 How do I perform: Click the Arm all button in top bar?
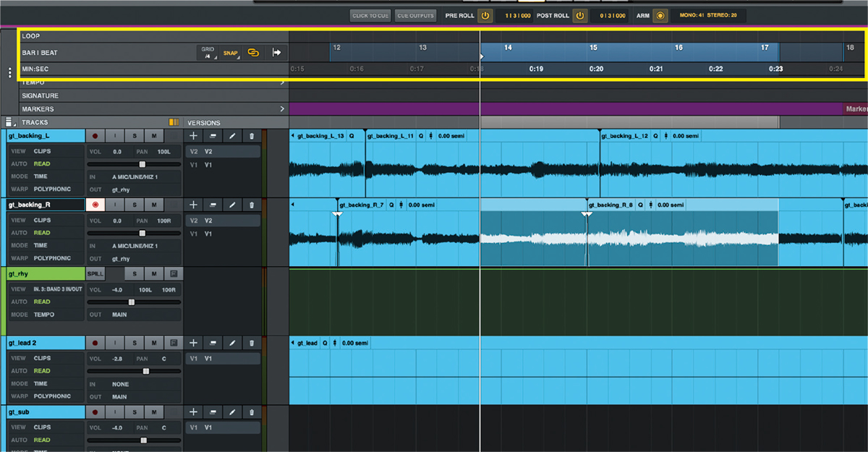point(660,15)
